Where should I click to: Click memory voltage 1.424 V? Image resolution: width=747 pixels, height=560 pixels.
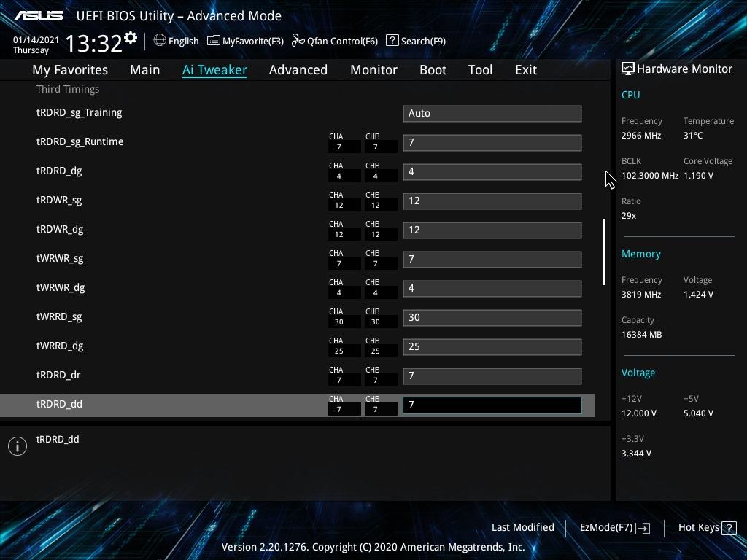(x=698, y=295)
